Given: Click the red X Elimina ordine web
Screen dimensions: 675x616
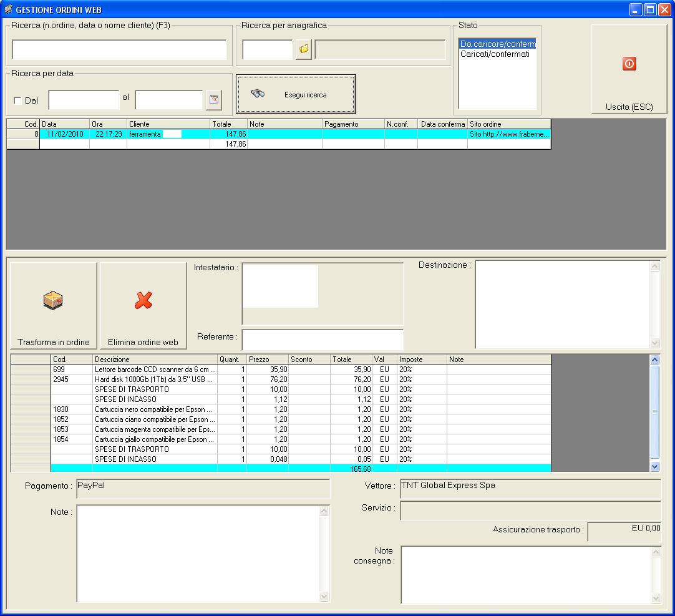Looking at the screenshot, I should 143,305.
